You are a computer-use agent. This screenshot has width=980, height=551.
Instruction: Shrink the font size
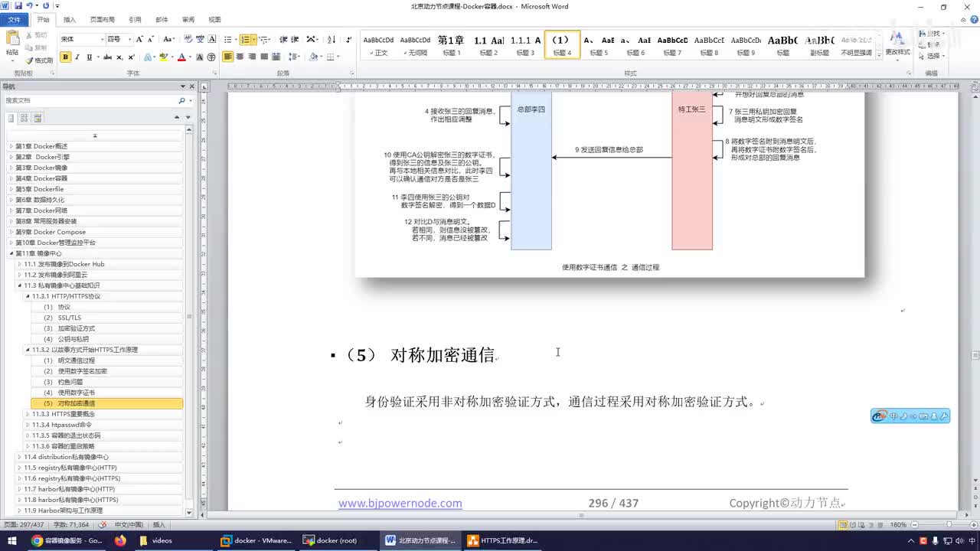151,39
